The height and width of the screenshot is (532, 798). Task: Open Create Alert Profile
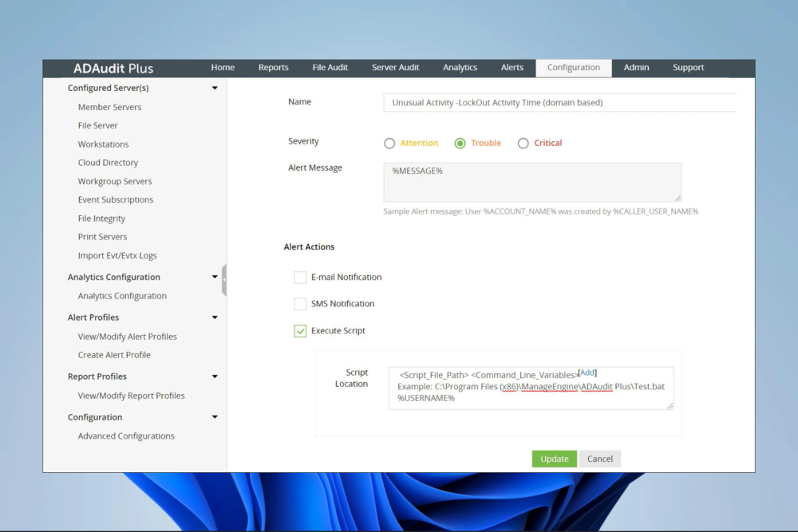point(114,354)
